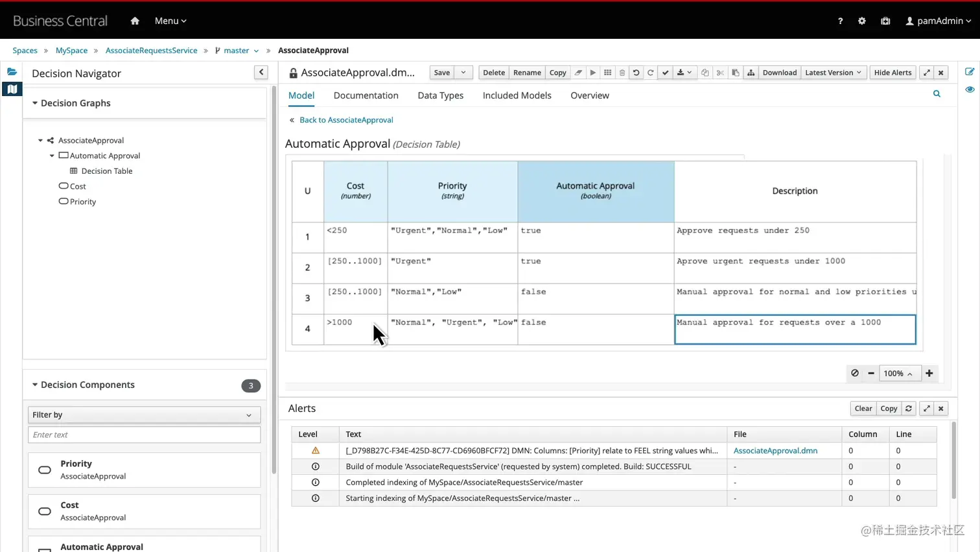
Task: Click the auto-layout hierarchy icon
Action: point(751,73)
